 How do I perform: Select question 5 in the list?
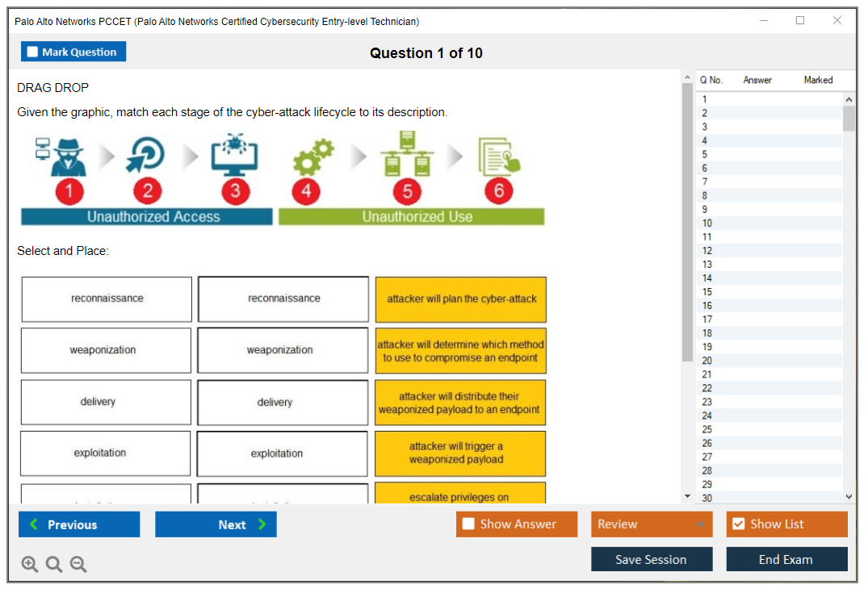pyautogui.click(x=705, y=154)
